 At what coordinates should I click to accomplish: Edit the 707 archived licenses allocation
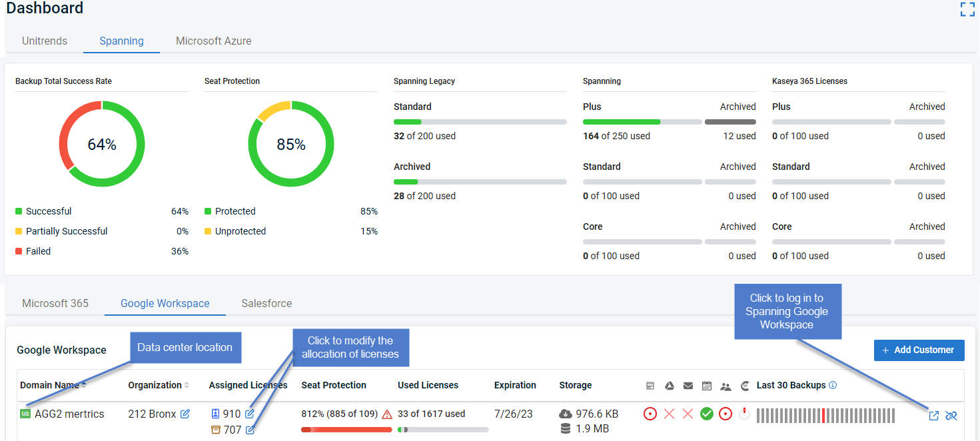click(250, 430)
